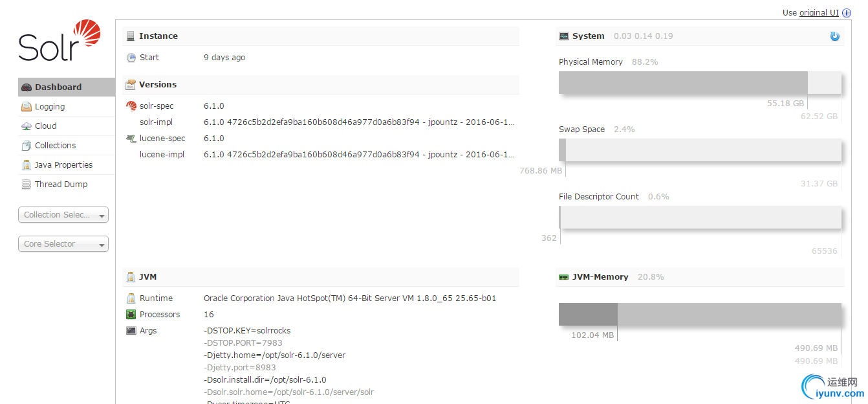Click the Args terminal icon
868x404 pixels.
[x=131, y=331]
